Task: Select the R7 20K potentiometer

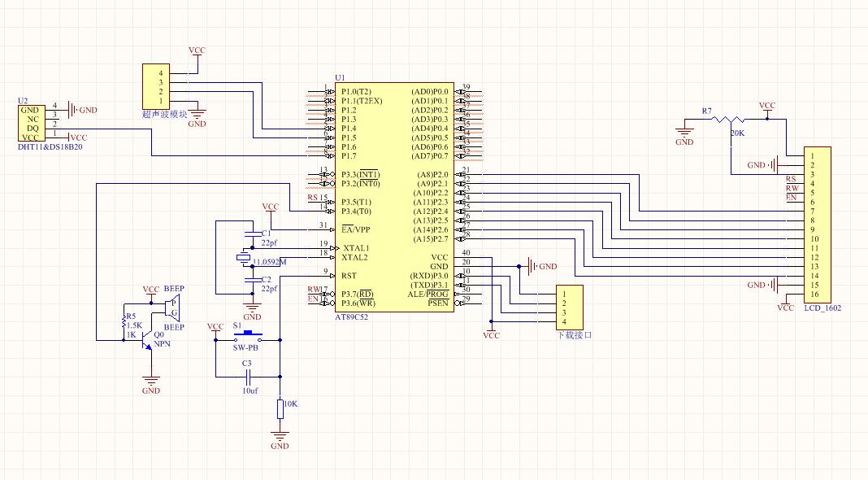Action: tap(728, 120)
